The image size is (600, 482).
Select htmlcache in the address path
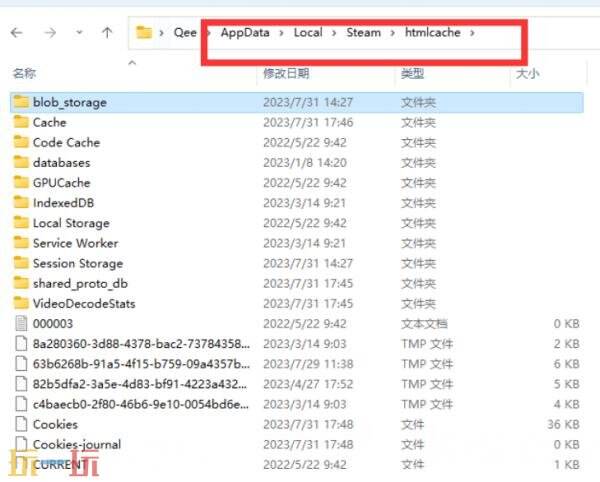tap(432, 33)
